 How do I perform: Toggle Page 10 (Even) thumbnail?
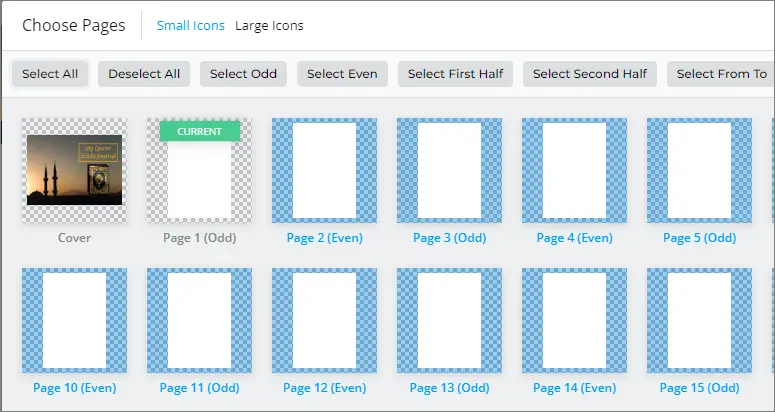tap(74, 321)
